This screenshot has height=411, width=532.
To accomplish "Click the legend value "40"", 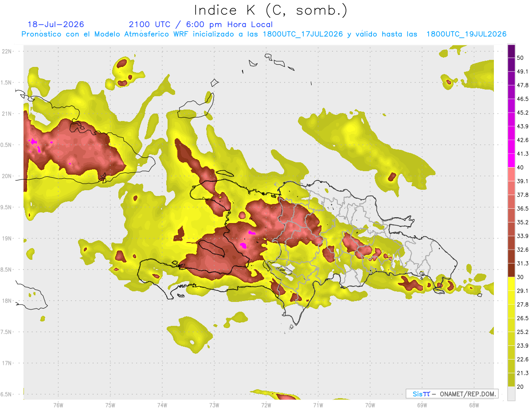I will 520,168.
